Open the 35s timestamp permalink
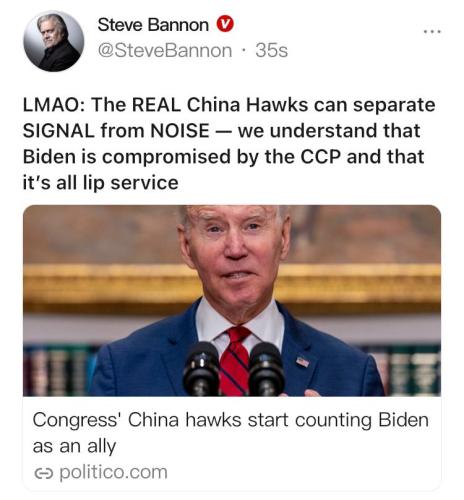The height and width of the screenshot is (500, 464). [271, 51]
